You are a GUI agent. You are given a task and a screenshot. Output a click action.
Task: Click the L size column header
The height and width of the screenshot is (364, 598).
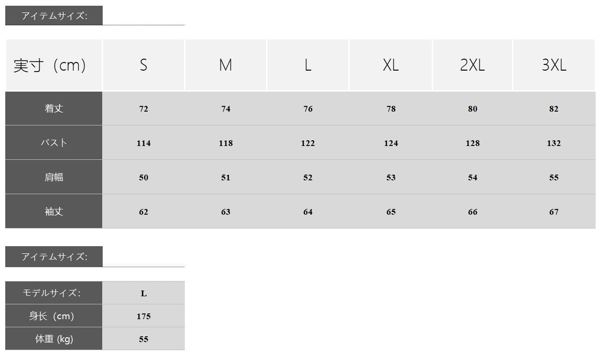coord(308,65)
